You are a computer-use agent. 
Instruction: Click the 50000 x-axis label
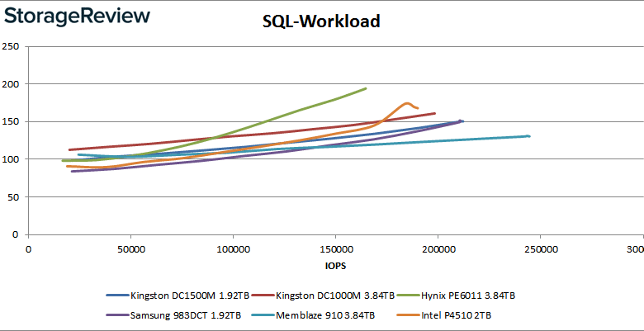tap(130, 248)
